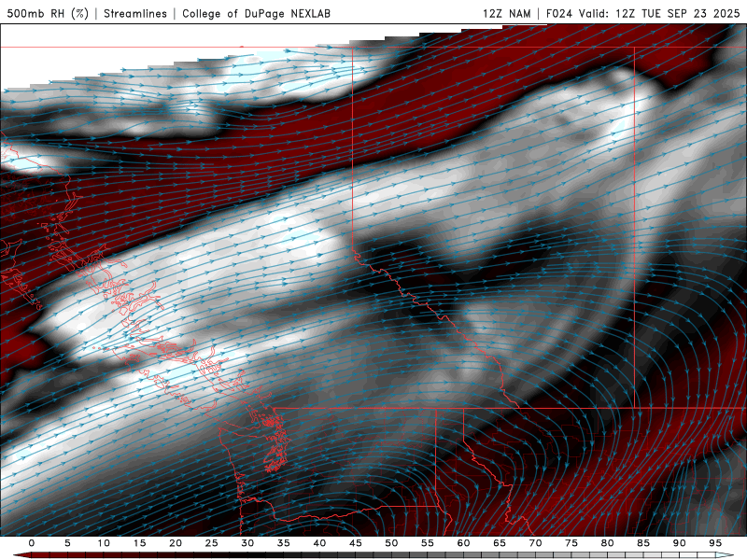Click the "35" label on the color scale
This screenshot has height=560, width=747.
coord(284,543)
